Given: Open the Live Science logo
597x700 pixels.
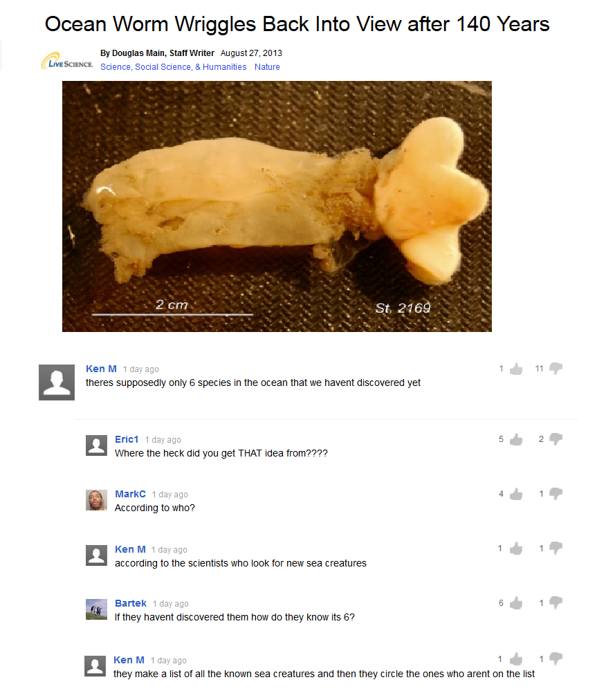Looking at the screenshot, I should click(66, 61).
